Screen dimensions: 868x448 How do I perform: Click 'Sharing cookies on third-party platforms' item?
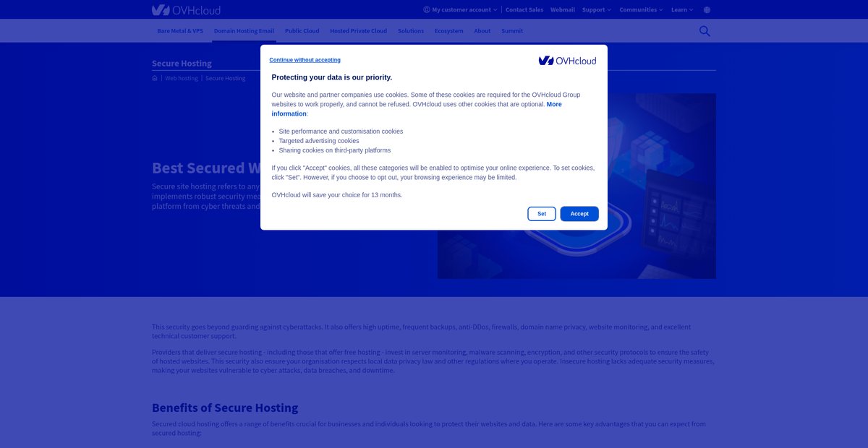point(335,150)
